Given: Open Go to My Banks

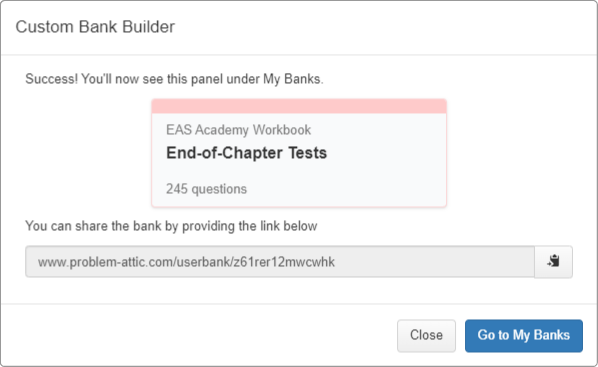Looking at the screenshot, I should [x=524, y=335].
